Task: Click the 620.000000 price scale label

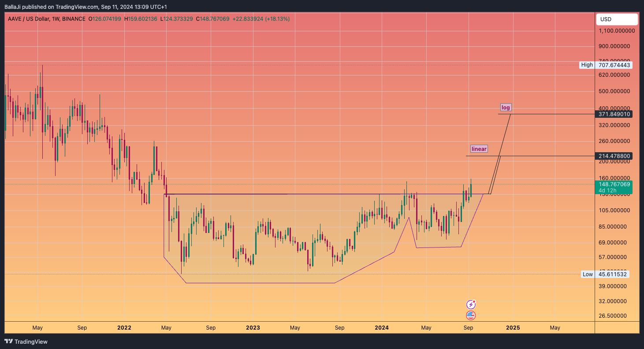Action: 614,75
